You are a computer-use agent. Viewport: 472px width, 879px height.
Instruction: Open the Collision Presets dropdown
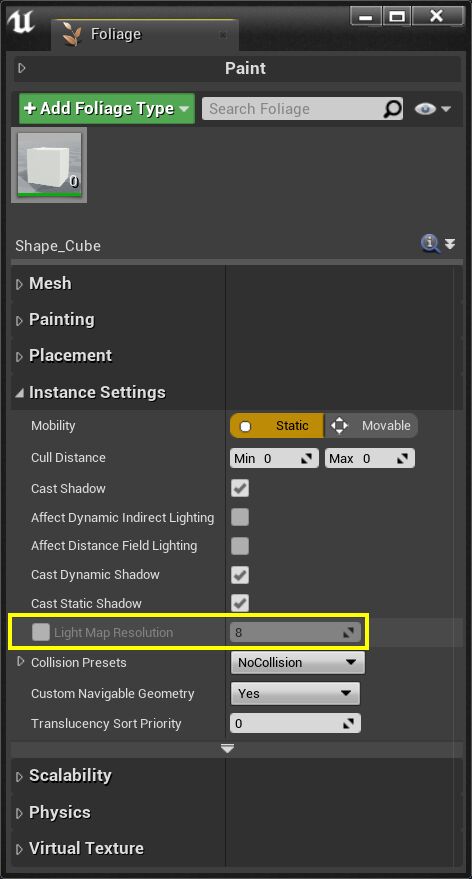298,663
